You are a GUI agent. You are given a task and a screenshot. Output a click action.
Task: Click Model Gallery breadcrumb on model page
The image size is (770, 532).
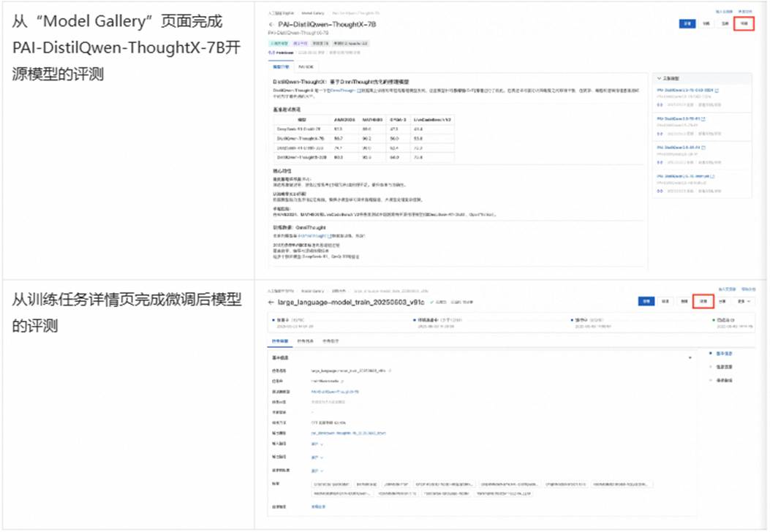point(313,13)
